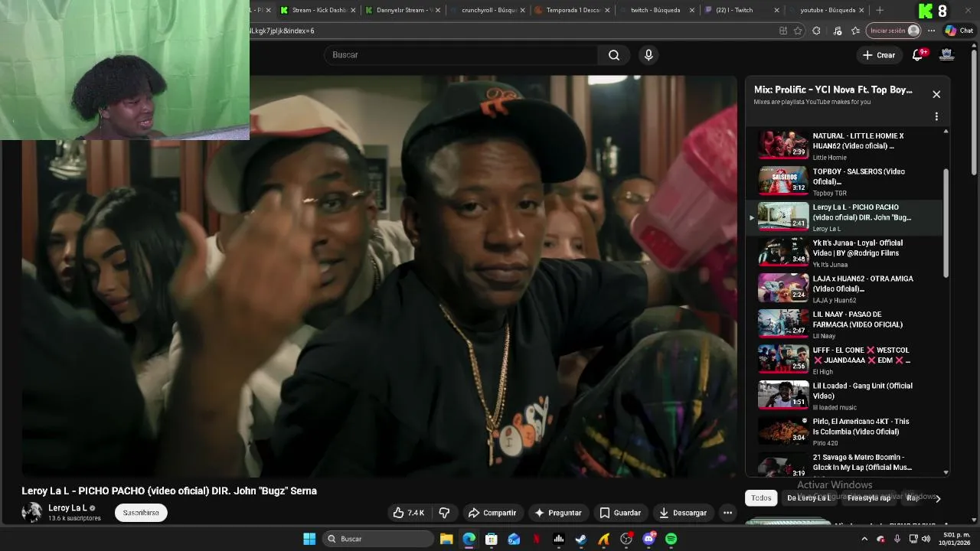This screenshot has height=551, width=980.
Task: Play LIL NAAY - PASAO DE FARMACIA
Action: [845, 324]
